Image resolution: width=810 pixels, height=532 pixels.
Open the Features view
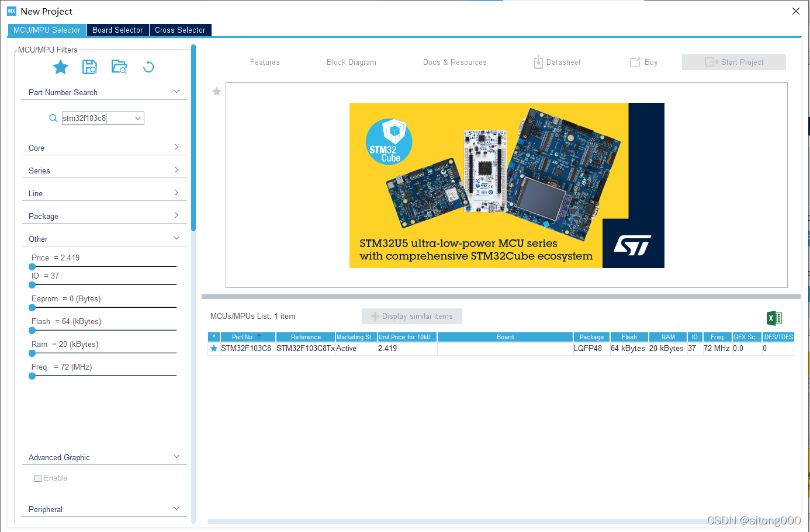coord(265,62)
